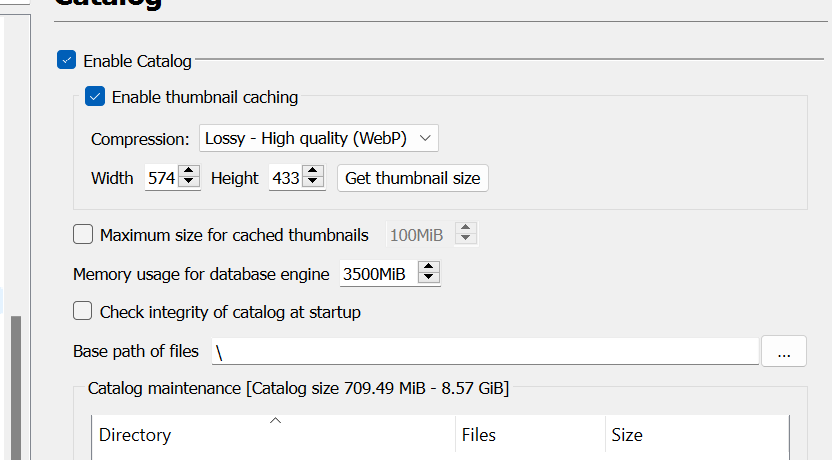The height and width of the screenshot is (460, 832).
Task: Sort catalog list by Size column
Action: point(695,435)
